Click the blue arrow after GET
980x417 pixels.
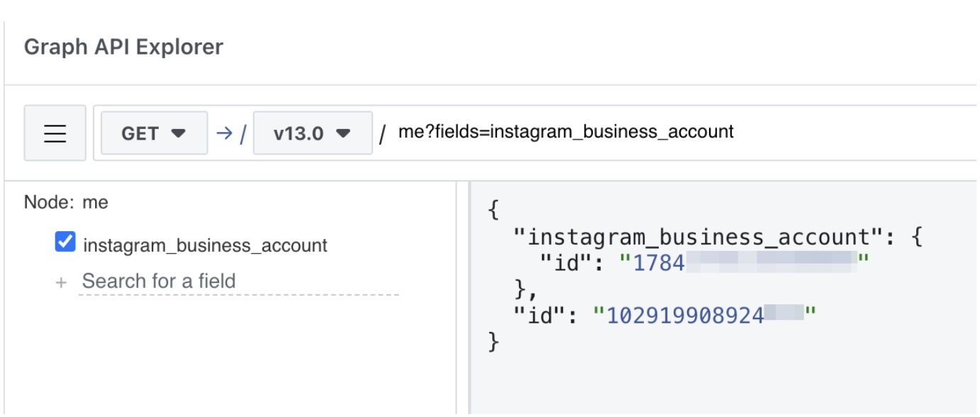coord(224,133)
